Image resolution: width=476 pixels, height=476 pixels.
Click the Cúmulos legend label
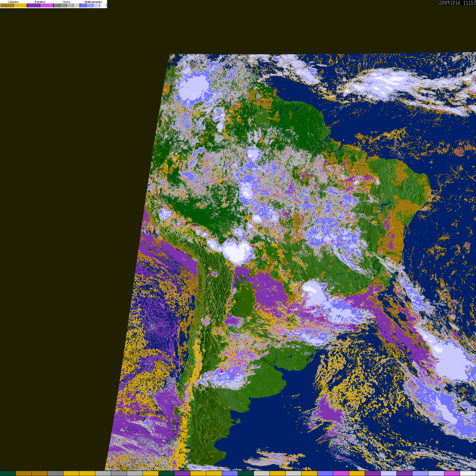13,2
